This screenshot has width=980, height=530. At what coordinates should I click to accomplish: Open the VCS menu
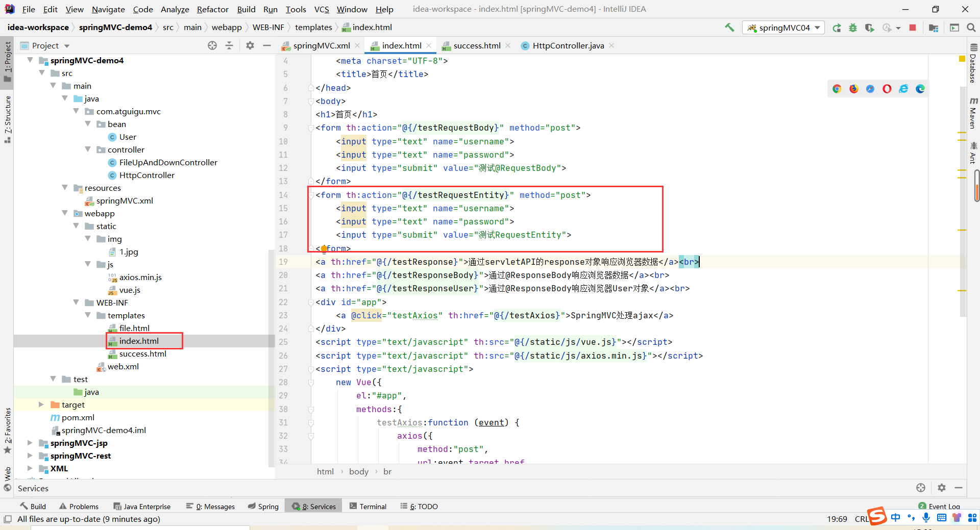(322, 9)
